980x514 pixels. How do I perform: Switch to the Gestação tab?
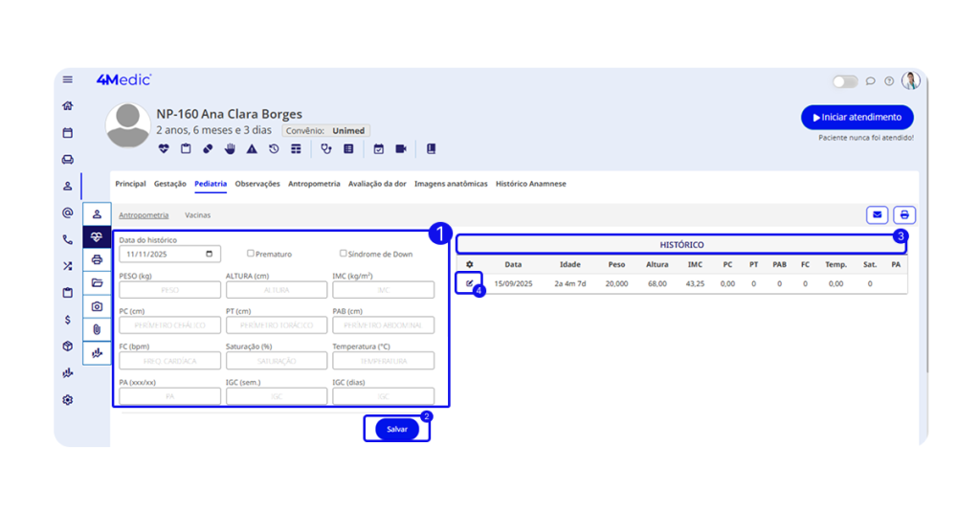pyautogui.click(x=169, y=184)
